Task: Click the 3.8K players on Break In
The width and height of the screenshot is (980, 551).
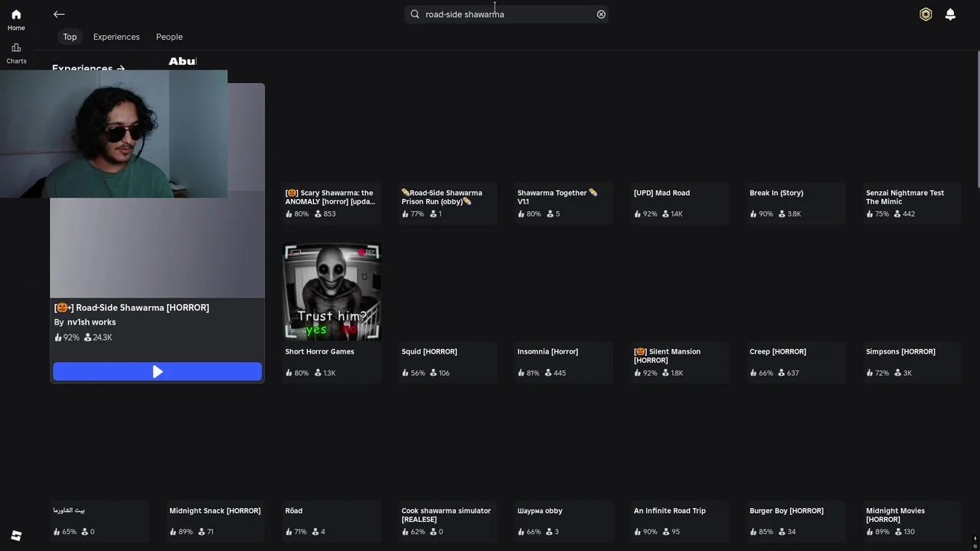Action: pos(794,214)
